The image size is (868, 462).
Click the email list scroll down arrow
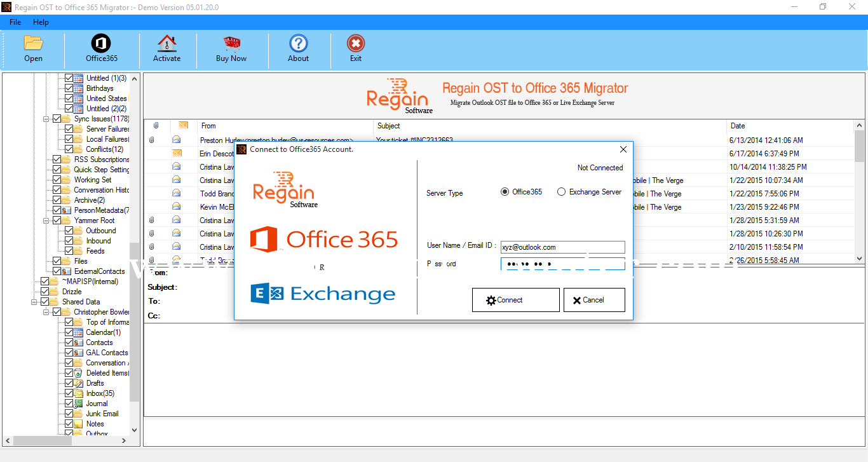(x=859, y=259)
